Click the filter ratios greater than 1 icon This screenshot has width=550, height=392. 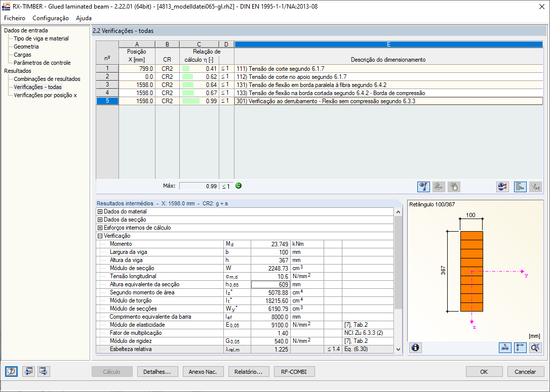[535, 187]
